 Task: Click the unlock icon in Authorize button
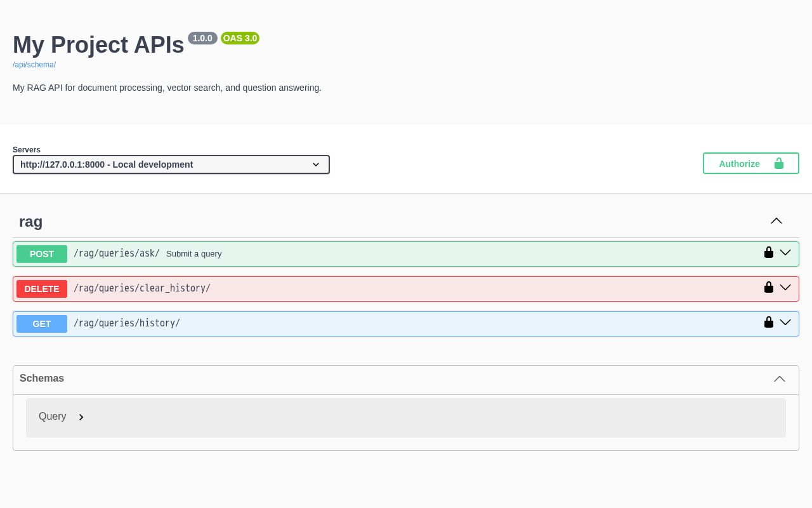[x=779, y=163]
